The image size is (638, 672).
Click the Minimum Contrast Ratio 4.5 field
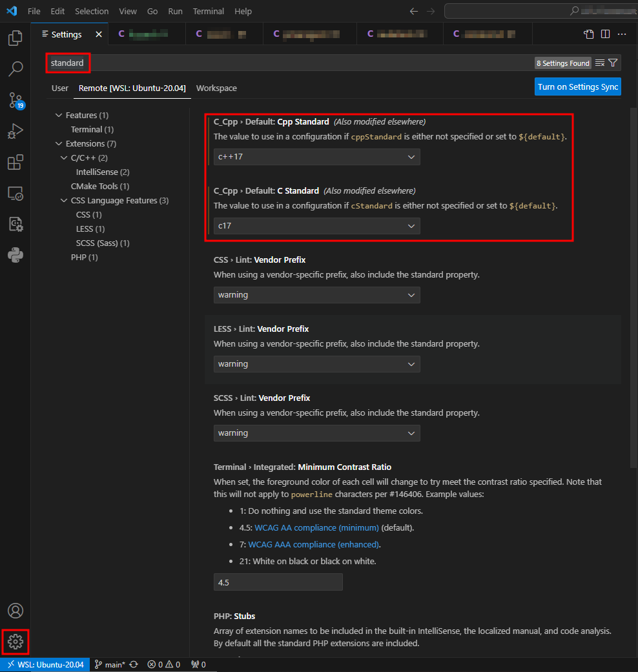click(278, 582)
